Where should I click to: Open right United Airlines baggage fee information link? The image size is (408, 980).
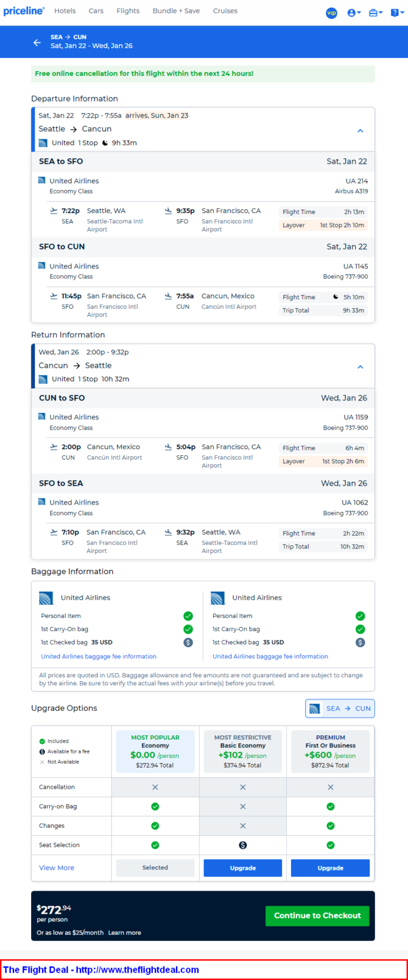(270, 657)
